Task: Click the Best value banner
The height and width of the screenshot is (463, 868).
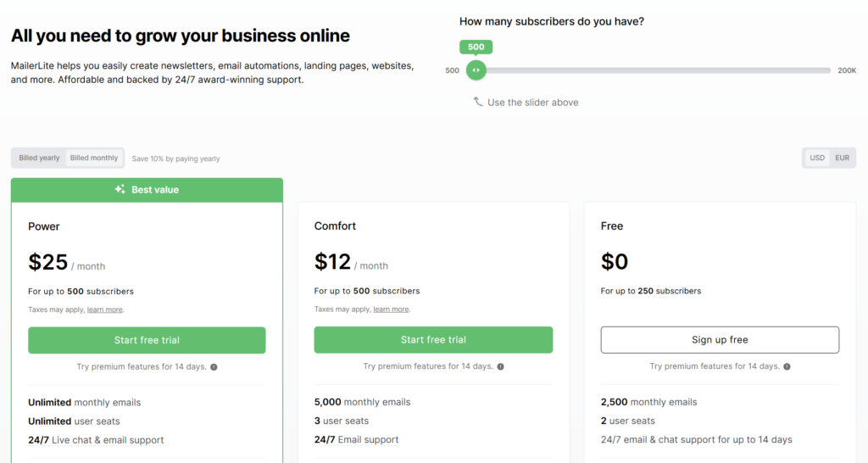Action: click(x=147, y=189)
